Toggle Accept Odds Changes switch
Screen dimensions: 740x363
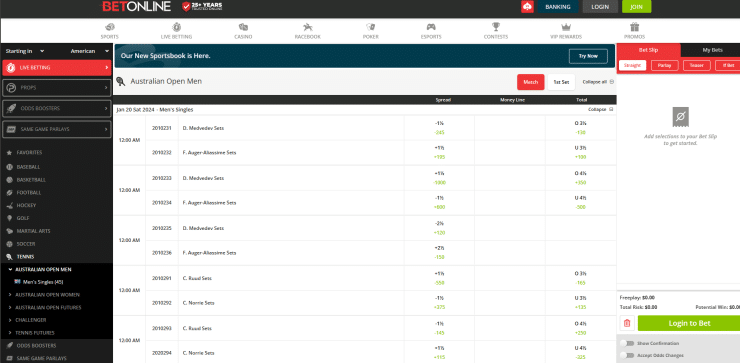click(x=626, y=355)
